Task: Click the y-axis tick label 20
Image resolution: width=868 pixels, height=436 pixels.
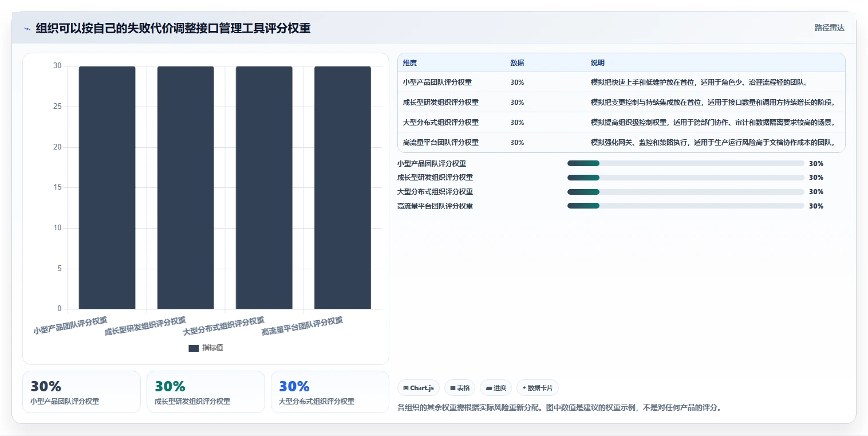Action: point(57,147)
